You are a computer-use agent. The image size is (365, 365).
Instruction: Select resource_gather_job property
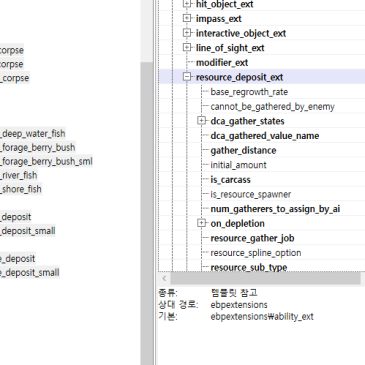252,238
